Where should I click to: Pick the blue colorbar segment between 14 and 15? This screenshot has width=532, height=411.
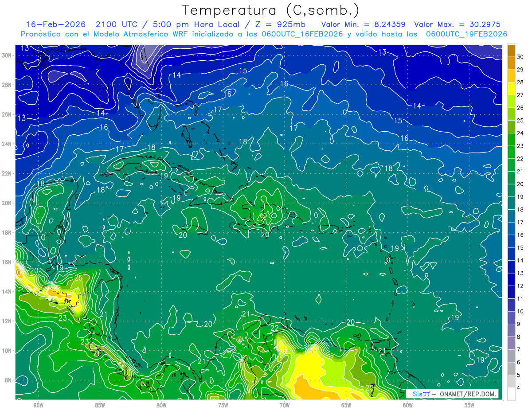click(x=512, y=254)
